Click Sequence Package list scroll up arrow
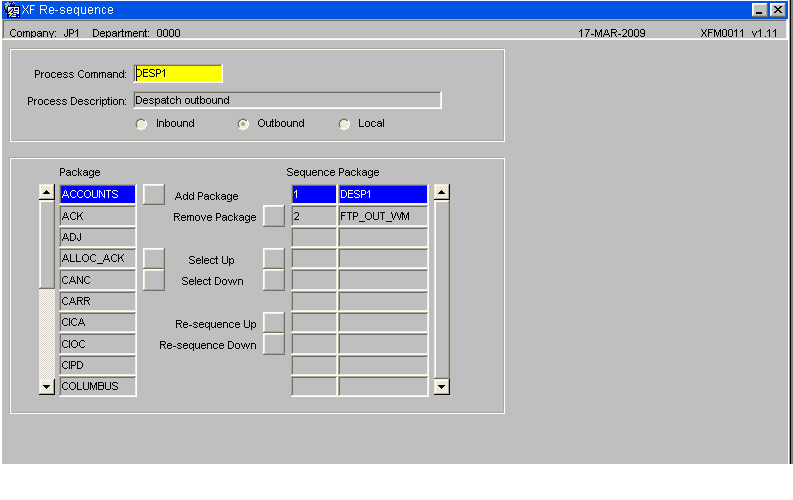793x500 pixels. (x=442, y=193)
